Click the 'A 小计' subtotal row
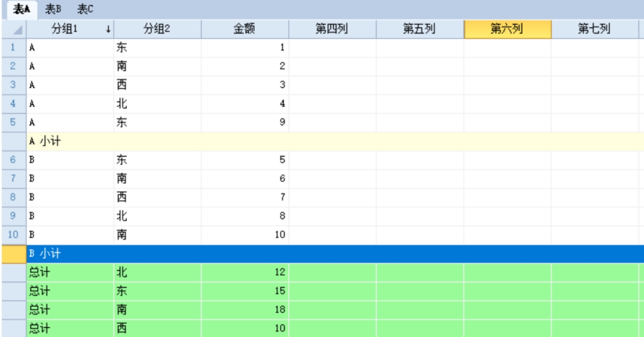The width and height of the screenshot is (644, 337). click(335, 141)
